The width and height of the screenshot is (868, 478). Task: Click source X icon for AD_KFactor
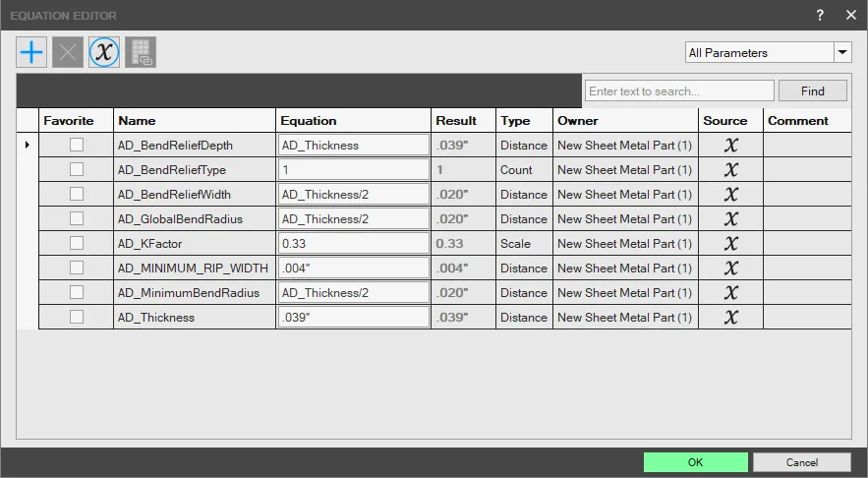(x=730, y=243)
